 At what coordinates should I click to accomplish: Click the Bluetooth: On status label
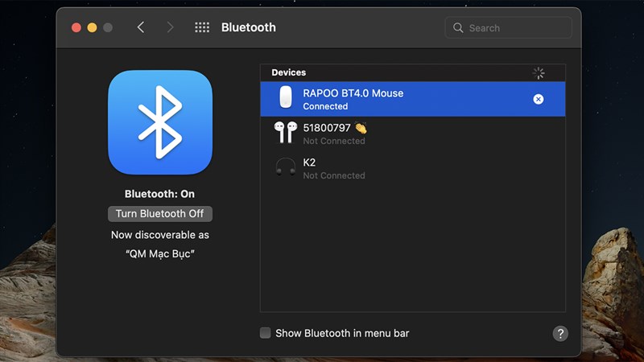pos(159,194)
